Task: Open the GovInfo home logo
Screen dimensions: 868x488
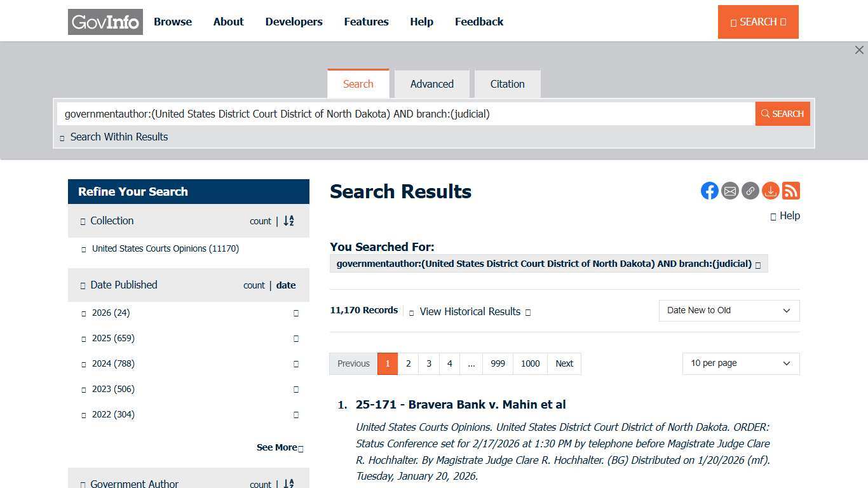Action: click(x=105, y=21)
